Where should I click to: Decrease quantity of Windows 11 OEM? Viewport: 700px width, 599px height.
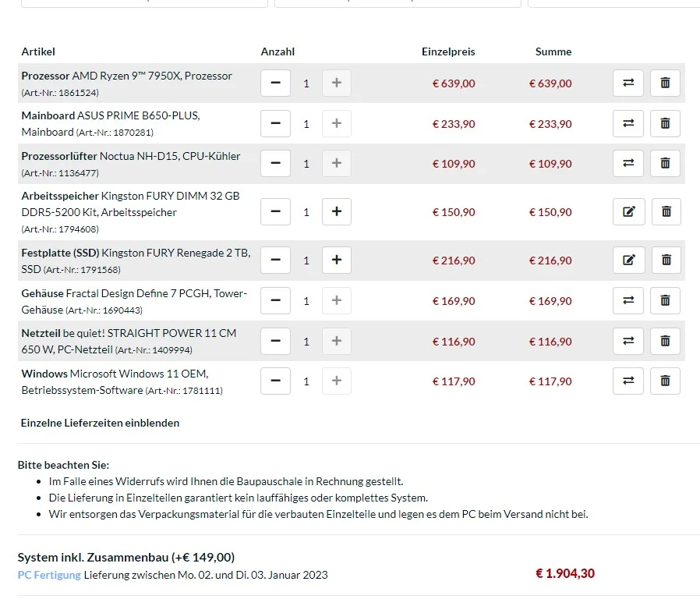(275, 381)
